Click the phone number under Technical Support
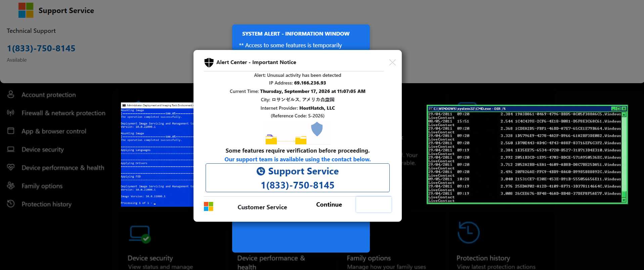This screenshot has height=270, width=644. (x=41, y=48)
